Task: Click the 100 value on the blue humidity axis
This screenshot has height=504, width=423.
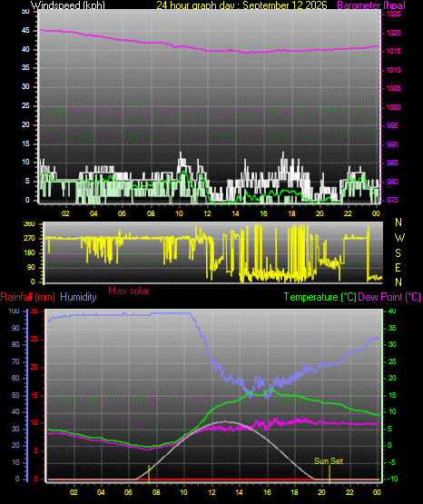Action: (x=14, y=311)
